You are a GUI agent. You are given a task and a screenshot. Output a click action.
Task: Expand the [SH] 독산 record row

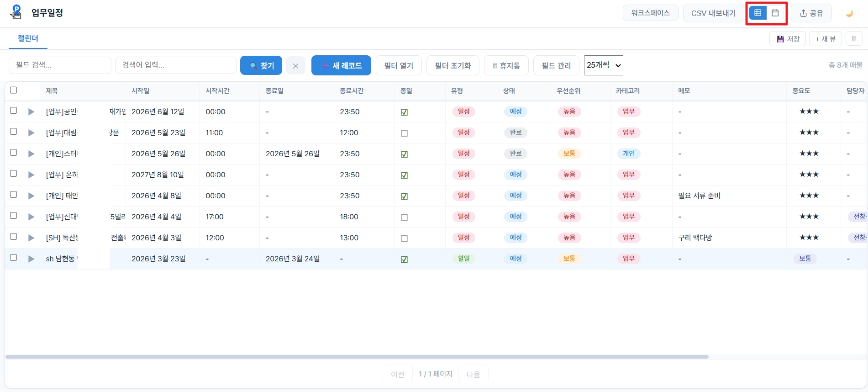pos(31,238)
